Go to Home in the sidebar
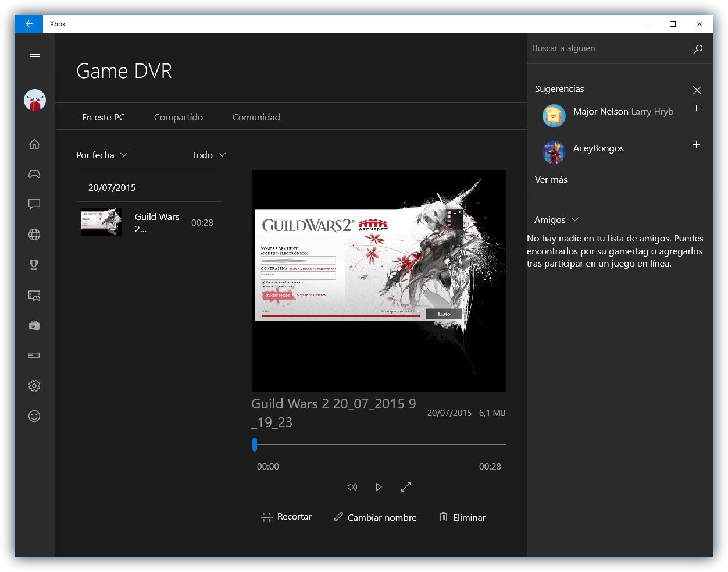 click(34, 144)
